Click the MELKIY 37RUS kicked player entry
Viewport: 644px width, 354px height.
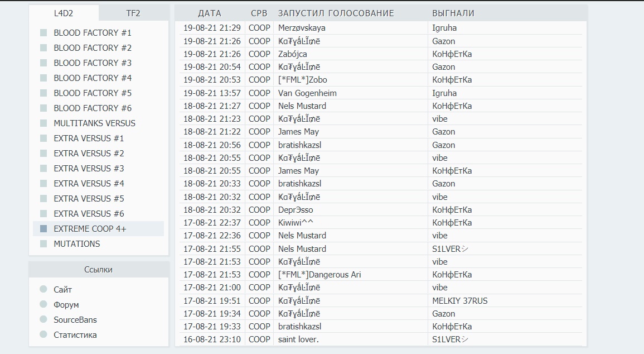pyautogui.click(x=459, y=301)
